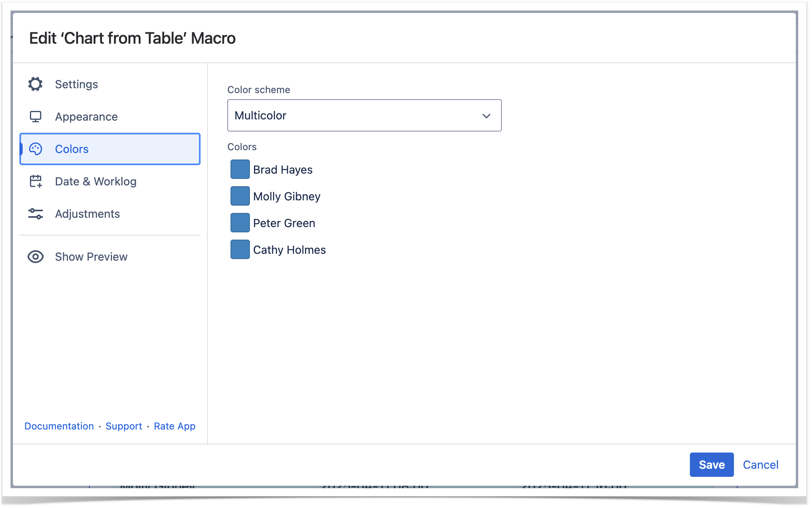Open Molly Gibney color swatch
The height and width of the screenshot is (508, 812).
(x=240, y=196)
